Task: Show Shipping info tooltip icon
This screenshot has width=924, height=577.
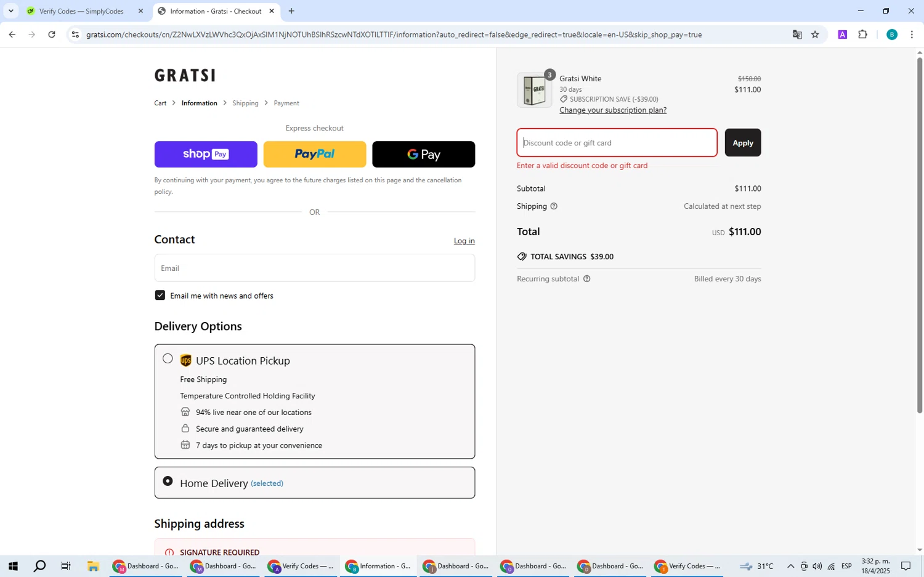Action: [x=554, y=206]
